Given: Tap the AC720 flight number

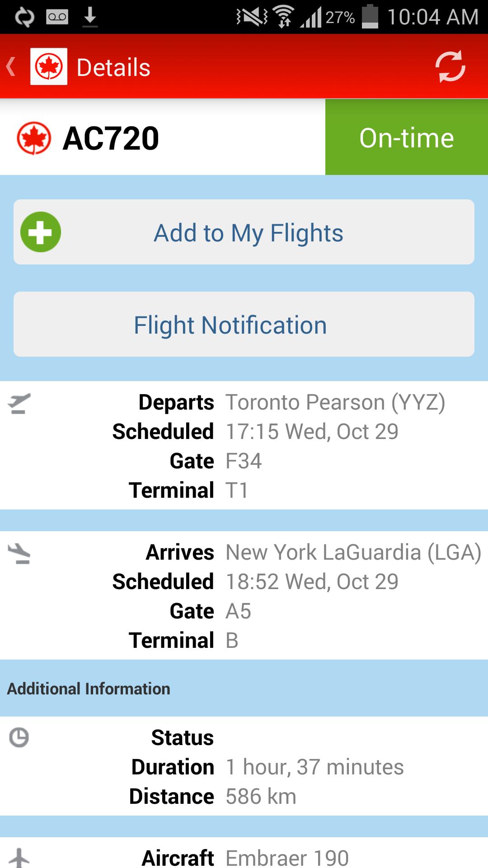Looking at the screenshot, I should click(x=111, y=138).
